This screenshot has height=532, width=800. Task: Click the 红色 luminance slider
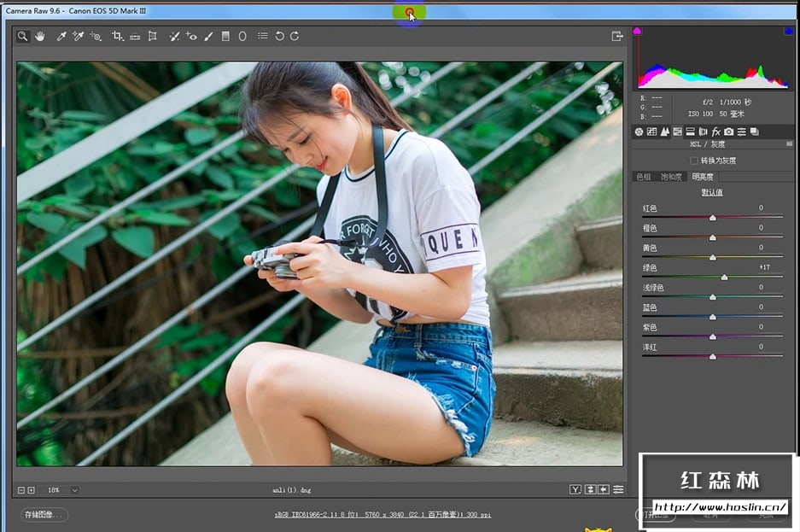coord(712,218)
